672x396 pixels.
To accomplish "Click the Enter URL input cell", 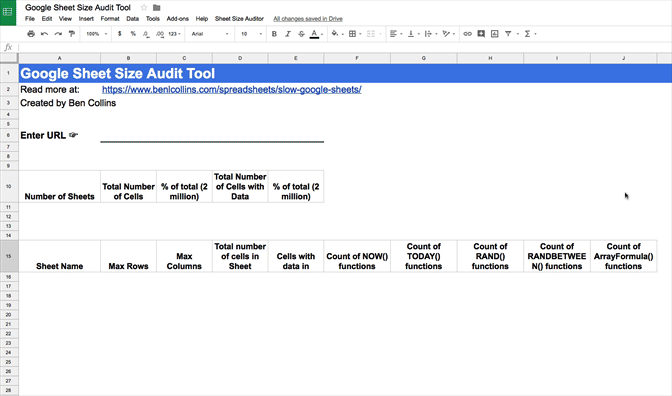I will (212, 135).
